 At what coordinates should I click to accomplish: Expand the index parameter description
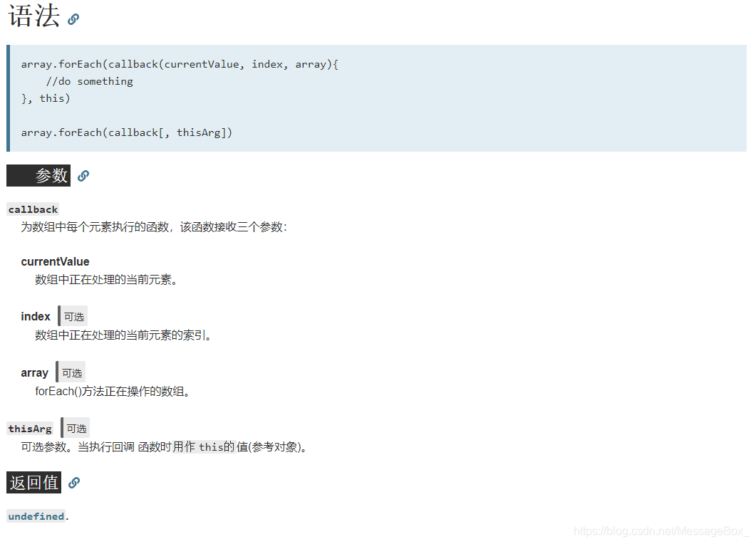point(36,315)
